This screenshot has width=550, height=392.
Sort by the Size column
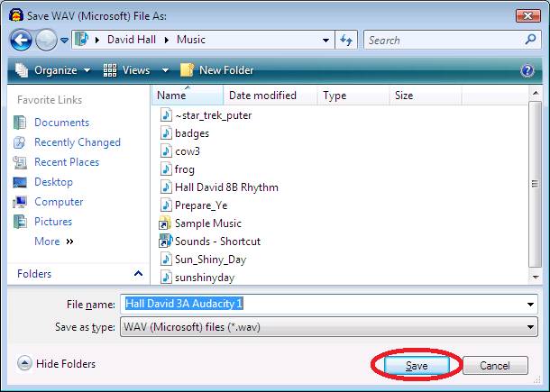(x=426, y=96)
